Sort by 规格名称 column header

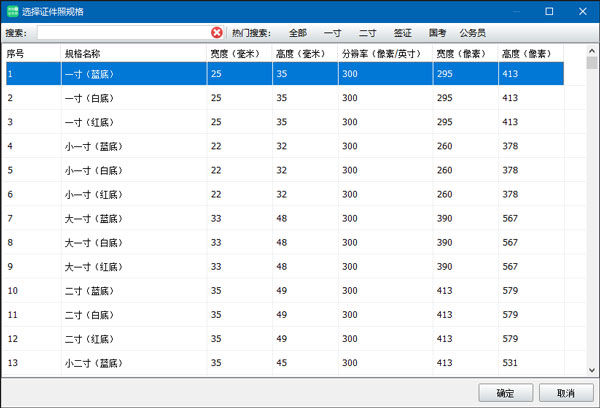click(134, 54)
